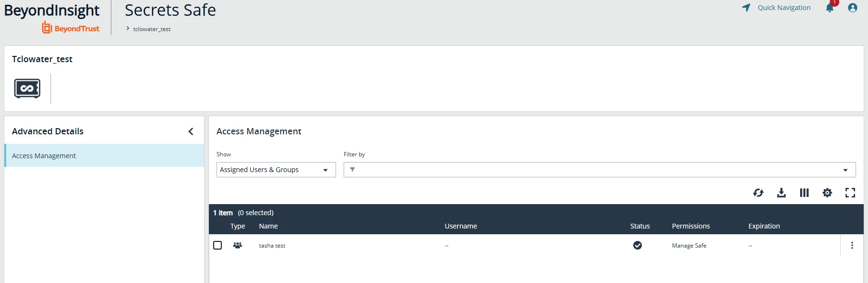Click the group icon in tasha test row
The image size is (868, 283).
click(238, 245)
